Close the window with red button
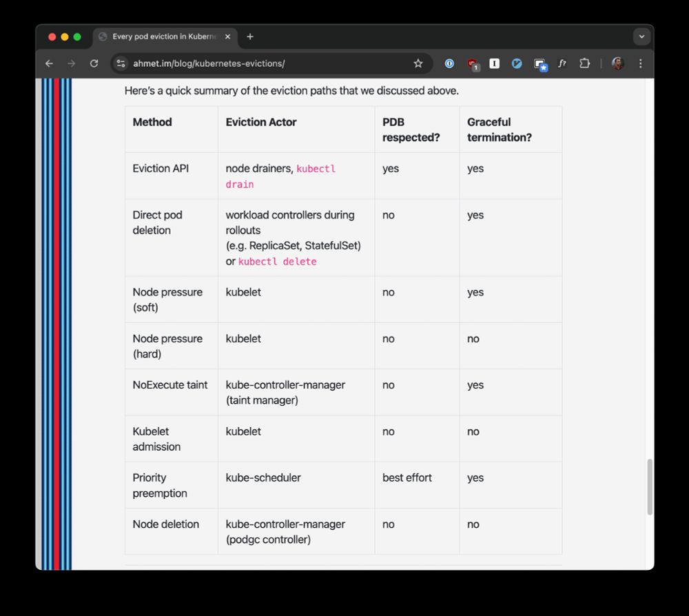 (52, 37)
